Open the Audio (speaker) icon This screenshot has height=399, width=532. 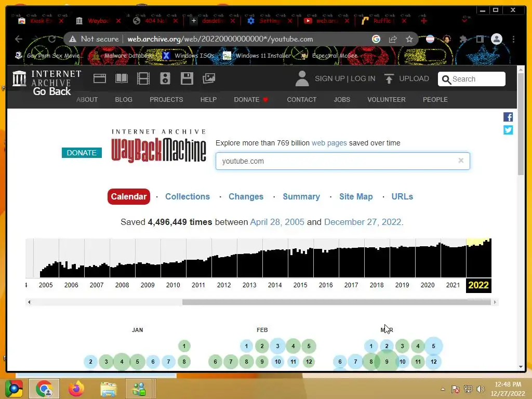[165, 78]
